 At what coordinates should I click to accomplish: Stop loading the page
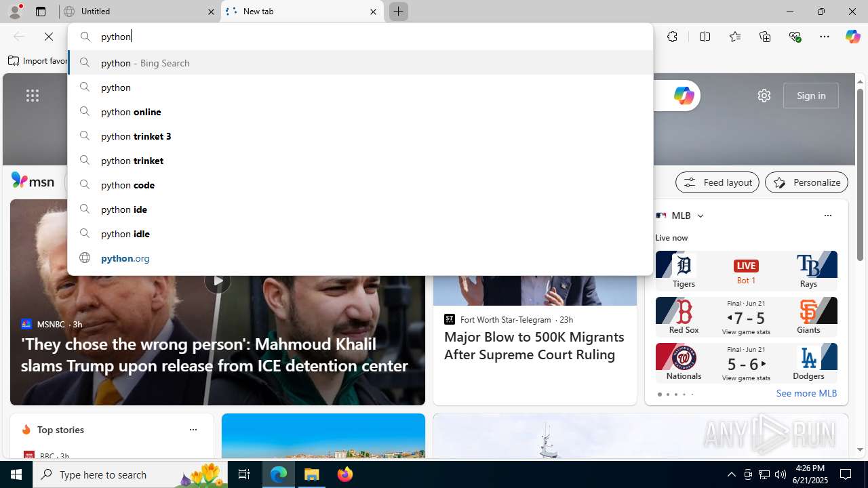(x=49, y=37)
